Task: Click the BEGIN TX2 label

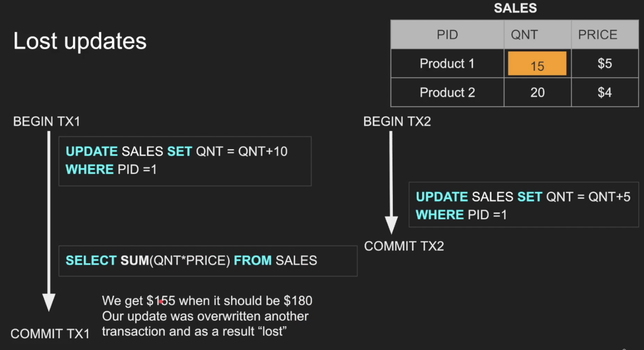Action: [x=397, y=122]
